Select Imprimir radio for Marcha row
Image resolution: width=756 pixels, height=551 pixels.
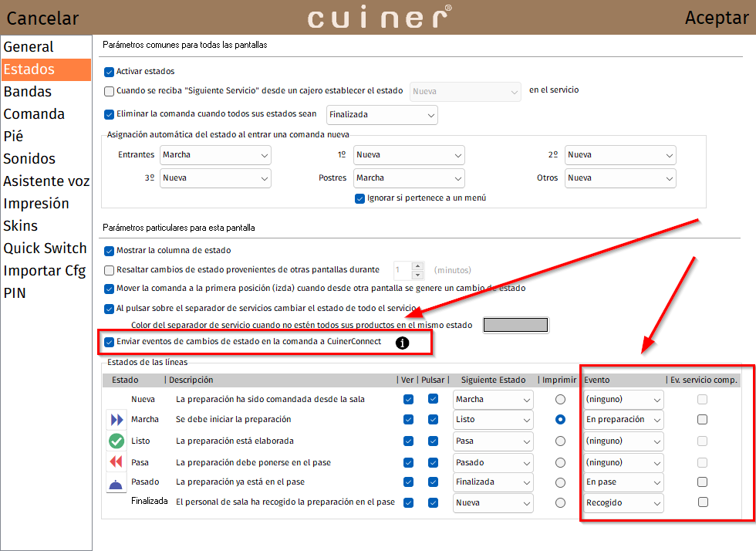click(x=560, y=419)
